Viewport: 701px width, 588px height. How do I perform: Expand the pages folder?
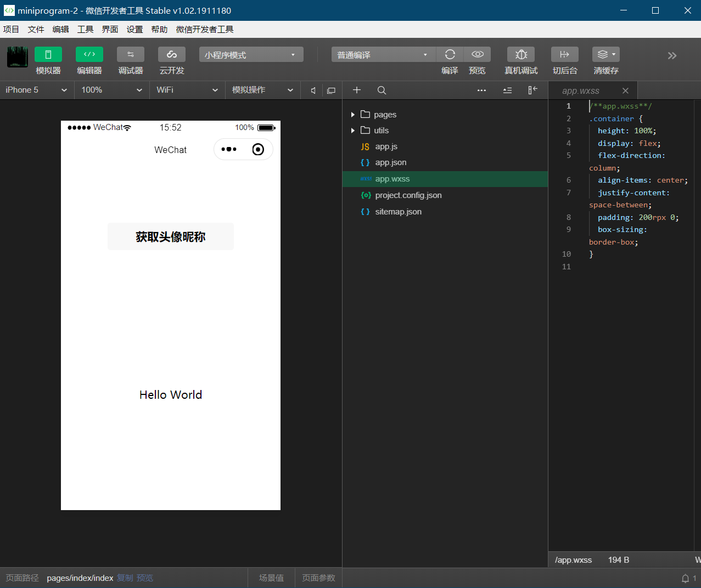tap(385, 115)
